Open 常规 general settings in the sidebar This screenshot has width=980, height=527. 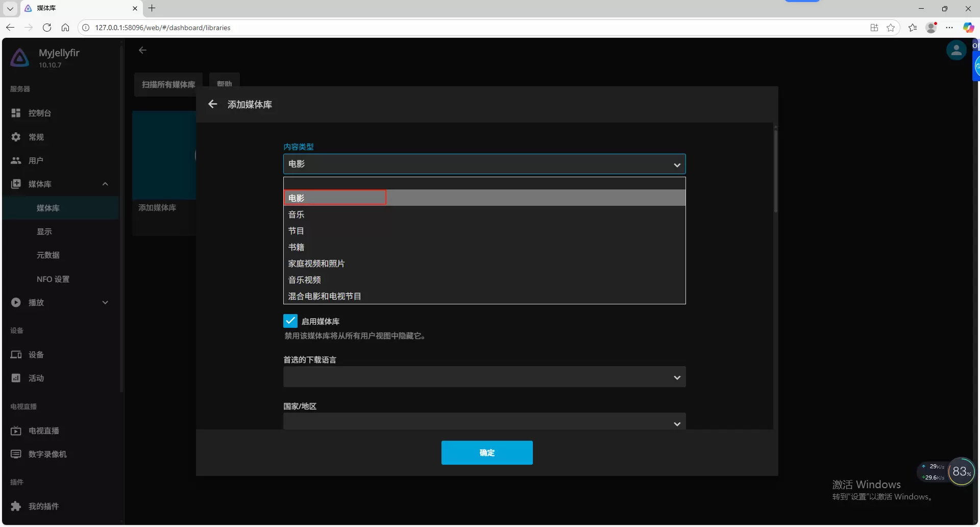(x=36, y=137)
